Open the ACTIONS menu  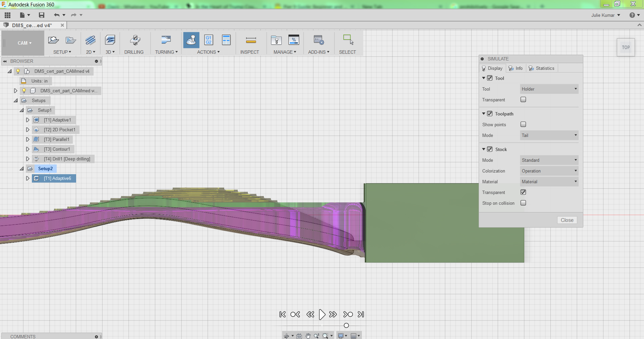[208, 52]
